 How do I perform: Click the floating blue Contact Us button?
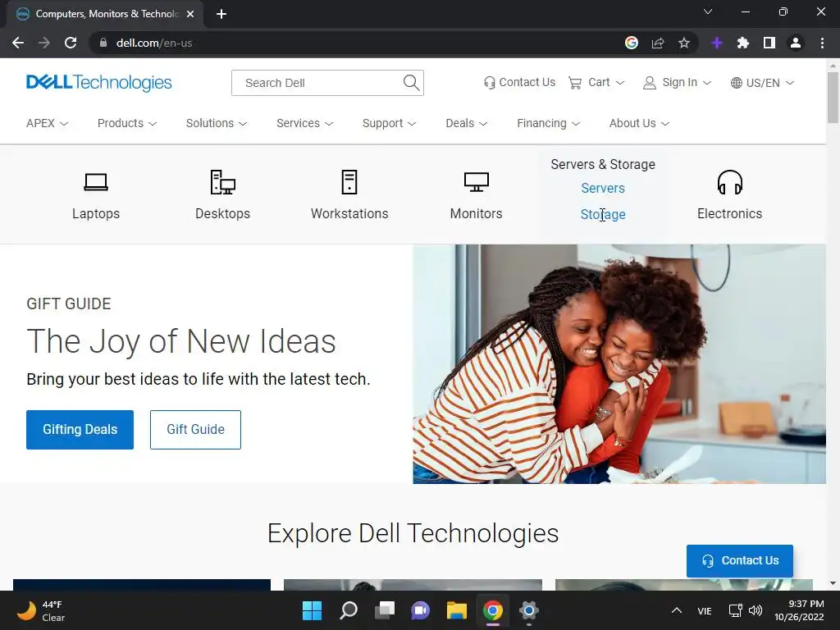pos(740,561)
